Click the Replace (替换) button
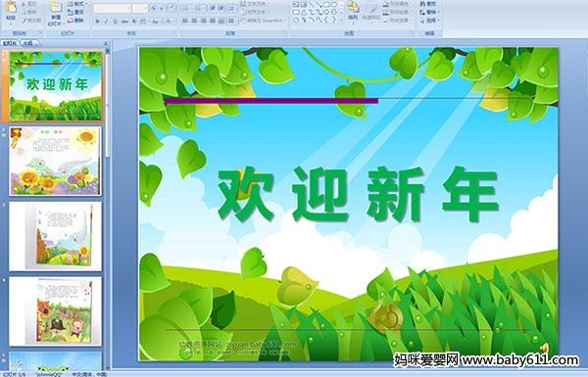Viewport: 588px width, 377px height. 429,12
